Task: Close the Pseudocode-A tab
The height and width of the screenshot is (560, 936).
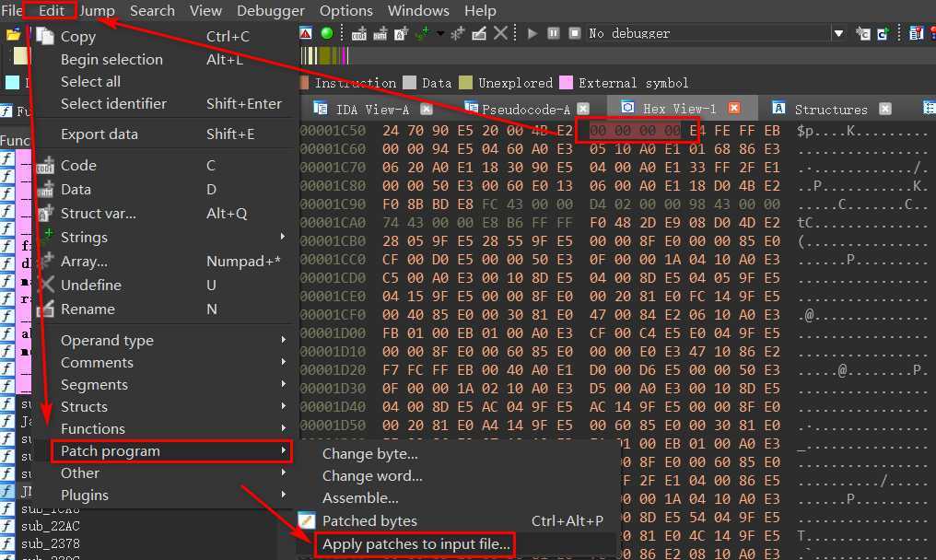Action: tap(583, 109)
